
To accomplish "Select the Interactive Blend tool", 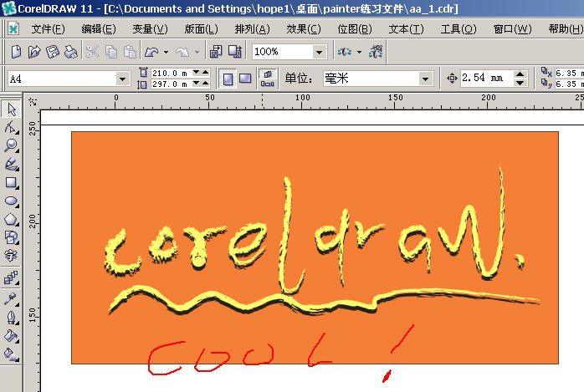I will click(11, 277).
